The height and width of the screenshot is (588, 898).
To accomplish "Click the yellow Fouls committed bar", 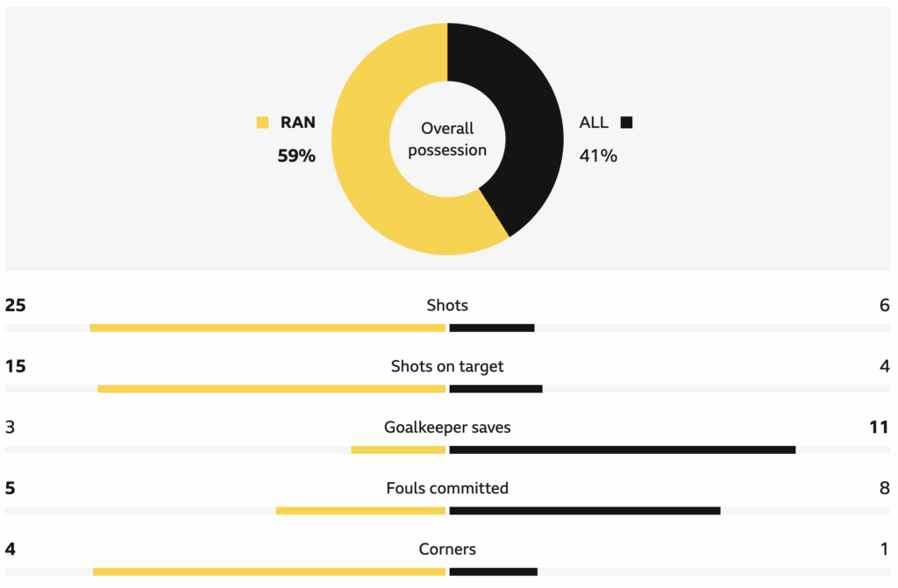I will [360, 511].
